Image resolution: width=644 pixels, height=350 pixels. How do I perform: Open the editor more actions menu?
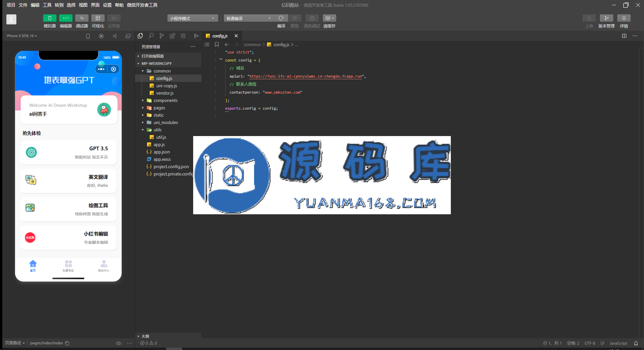click(635, 36)
